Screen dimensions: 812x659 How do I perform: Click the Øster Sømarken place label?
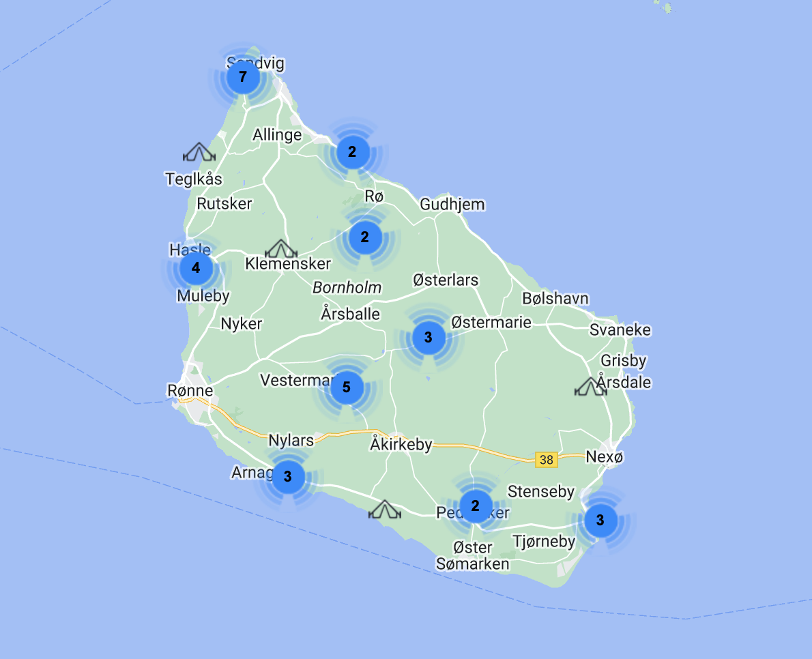[472, 555]
